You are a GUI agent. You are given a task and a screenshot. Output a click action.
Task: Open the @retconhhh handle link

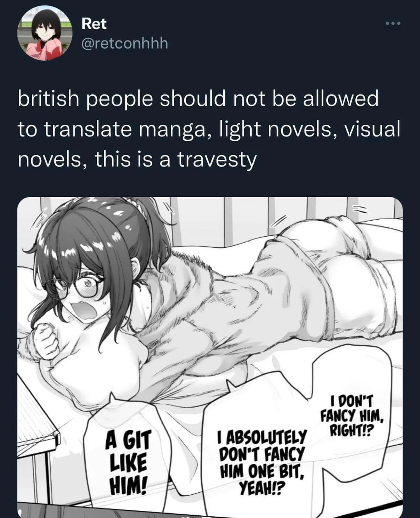tap(124, 43)
